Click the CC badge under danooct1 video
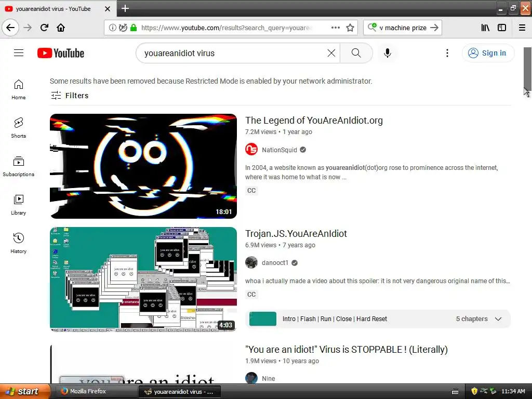The image size is (532, 399). (x=251, y=294)
